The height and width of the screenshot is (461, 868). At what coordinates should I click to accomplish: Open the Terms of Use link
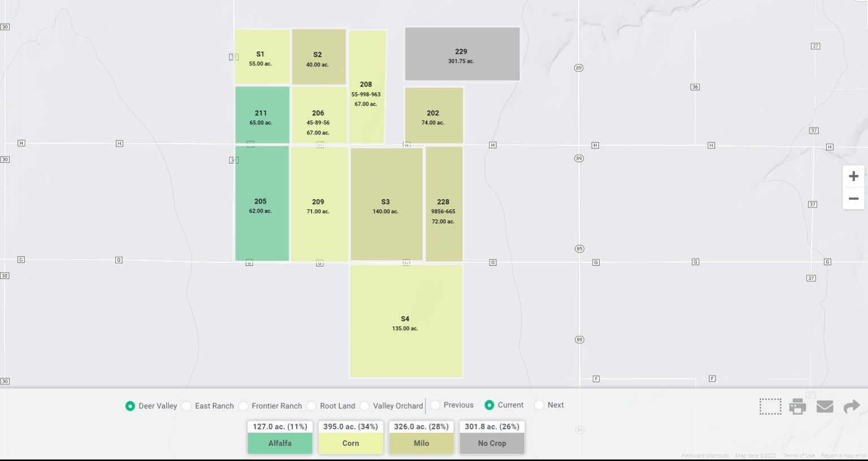798,455
